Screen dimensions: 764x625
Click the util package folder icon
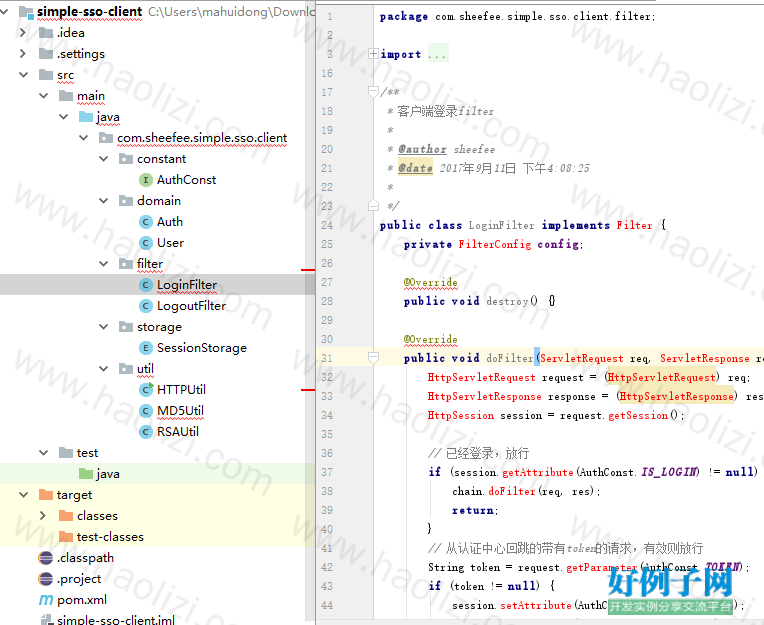click(x=126, y=369)
